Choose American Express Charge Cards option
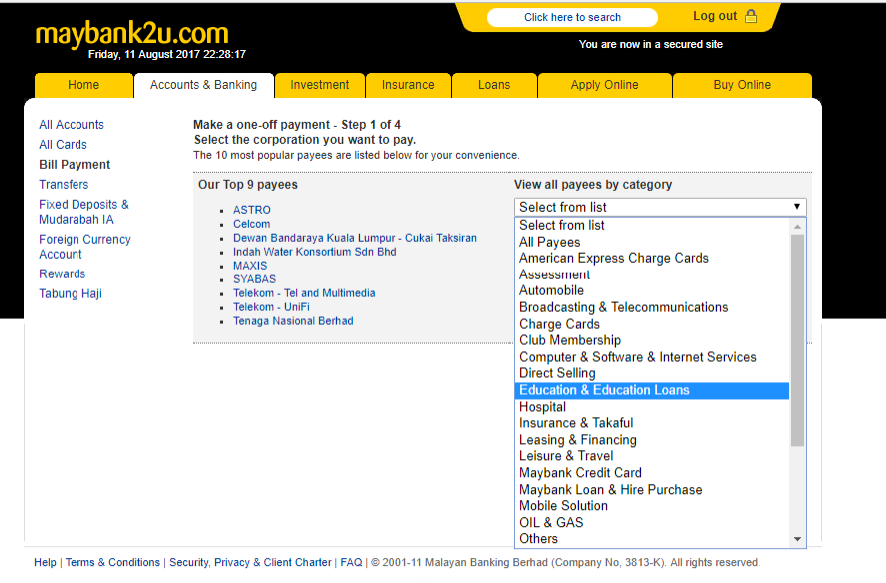Screen dimensions: 886x583 (652, 258)
